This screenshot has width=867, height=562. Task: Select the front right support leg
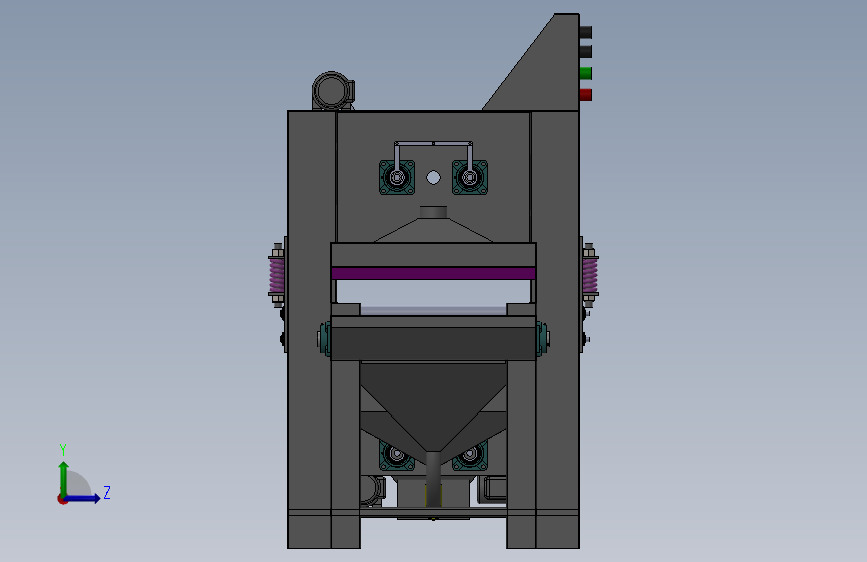[521, 454]
